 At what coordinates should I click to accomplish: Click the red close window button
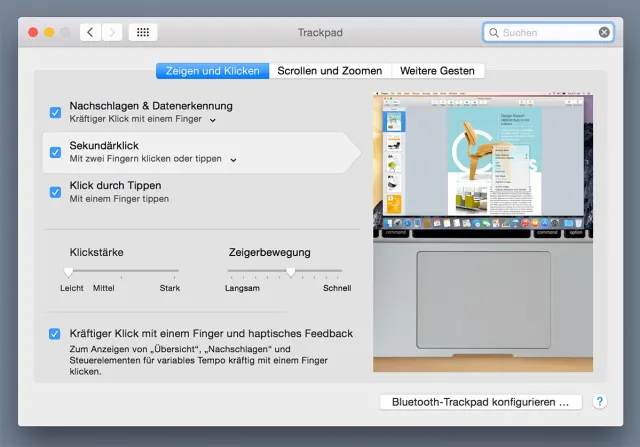pos(32,32)
